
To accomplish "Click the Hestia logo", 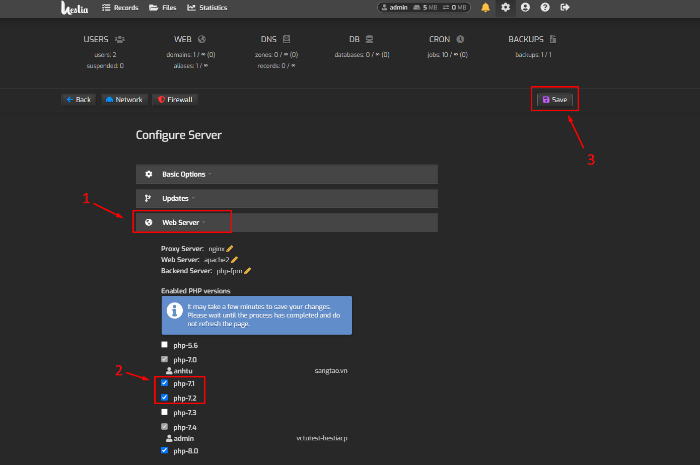I will tap(74, 8).
